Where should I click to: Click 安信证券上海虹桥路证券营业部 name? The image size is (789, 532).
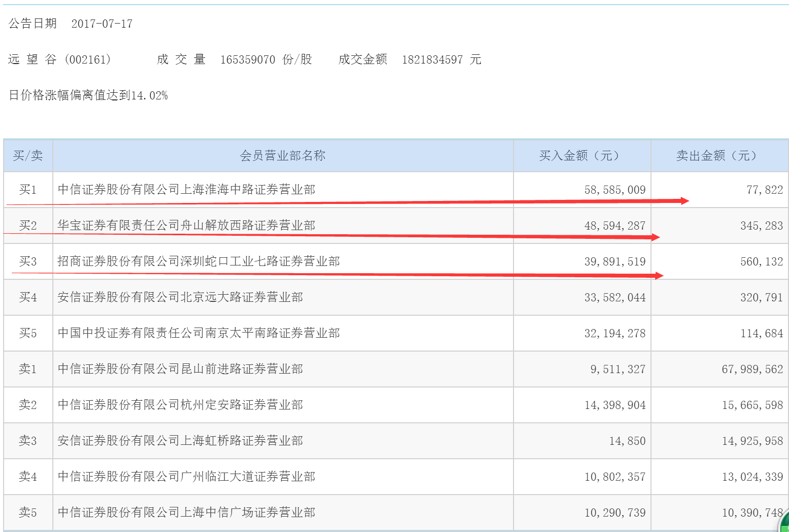pyautogui.click(x=181, y=441)
